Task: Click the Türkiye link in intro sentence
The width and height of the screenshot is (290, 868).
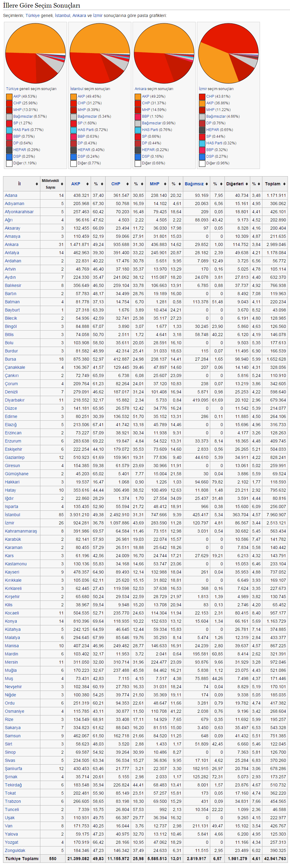Action: click(x=32, y=15)
